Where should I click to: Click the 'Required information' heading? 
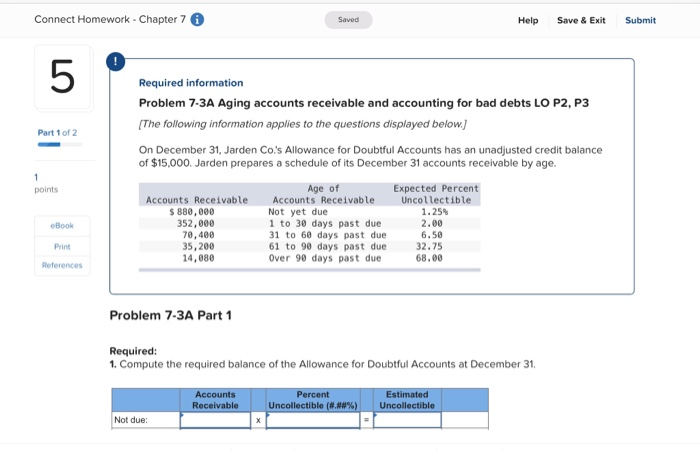pos(191,83)
